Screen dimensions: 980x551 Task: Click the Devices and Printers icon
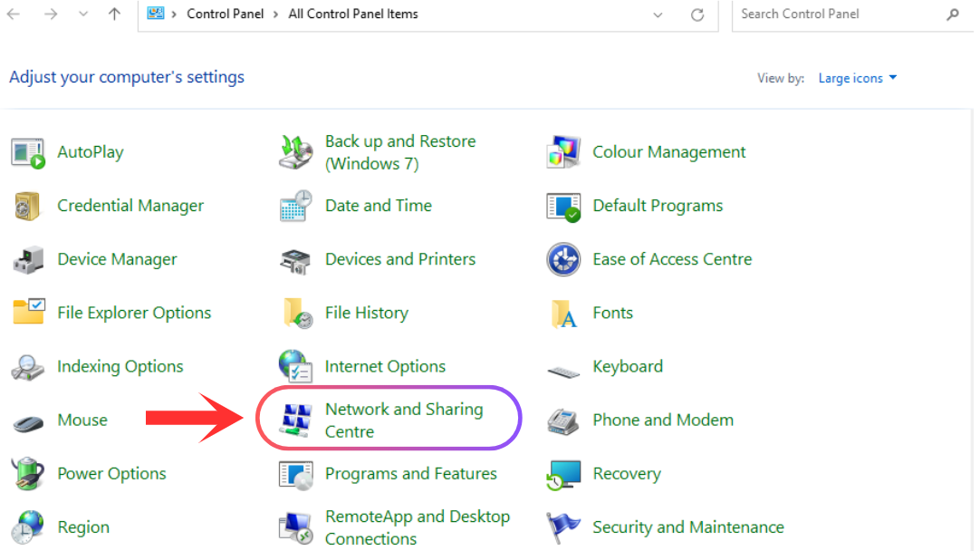pos(295,260)
